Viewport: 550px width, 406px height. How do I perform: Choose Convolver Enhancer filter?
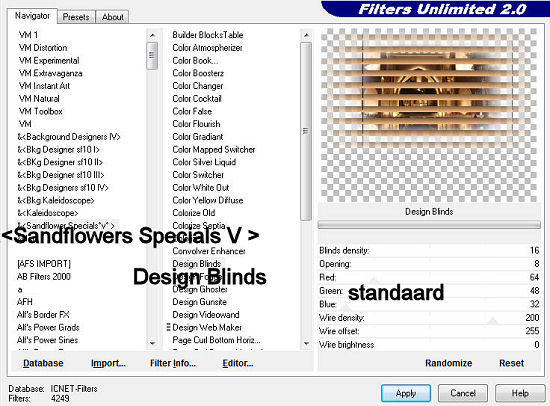tap(209, 251)
